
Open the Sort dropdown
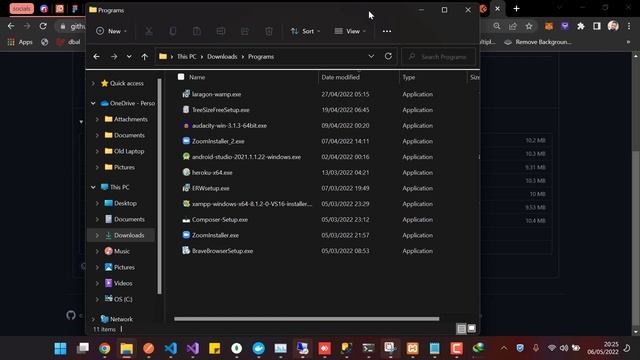click(x=305, y=31)
